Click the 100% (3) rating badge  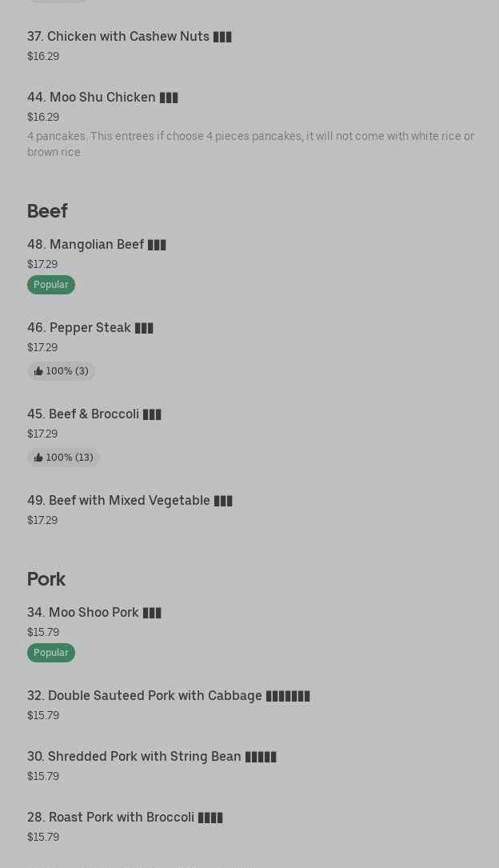[x=62, y=371]
